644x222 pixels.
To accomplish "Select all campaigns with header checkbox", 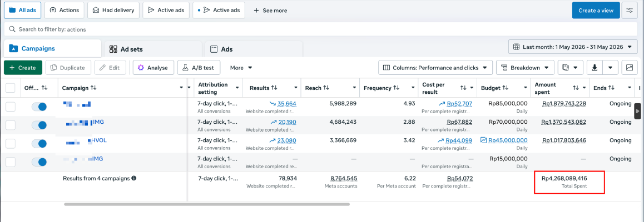I will pos(11,88).
